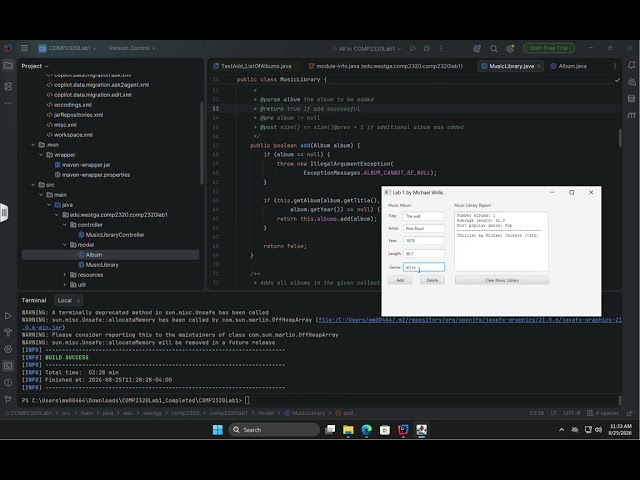This screenshot has width=640, height=480.
Task: Click the Windows taskbar Search box
Action: click(273, 430)
